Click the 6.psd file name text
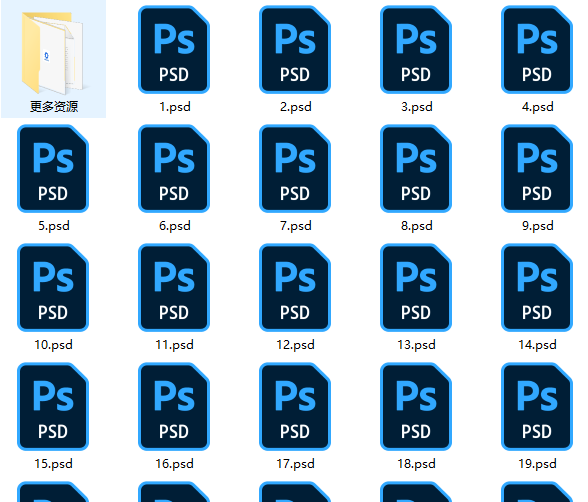The height and width of the screenshot is (502, 588). (175, 226)
